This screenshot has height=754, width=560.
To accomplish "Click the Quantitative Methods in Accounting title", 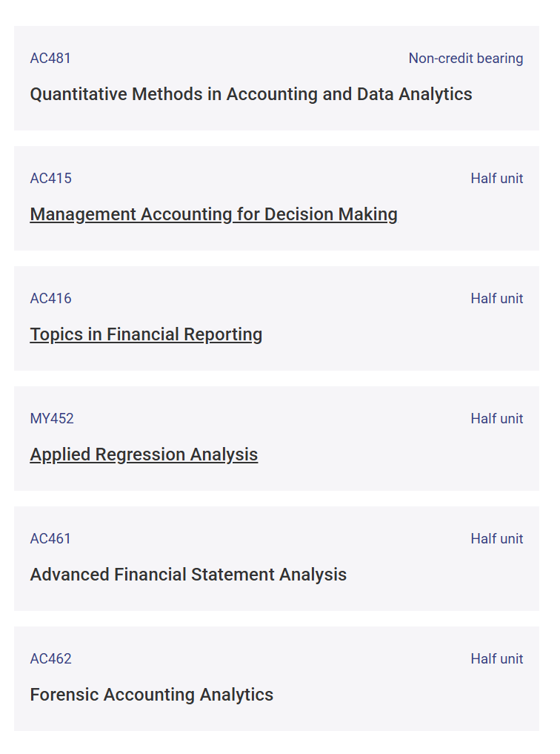I will point(250,94).
